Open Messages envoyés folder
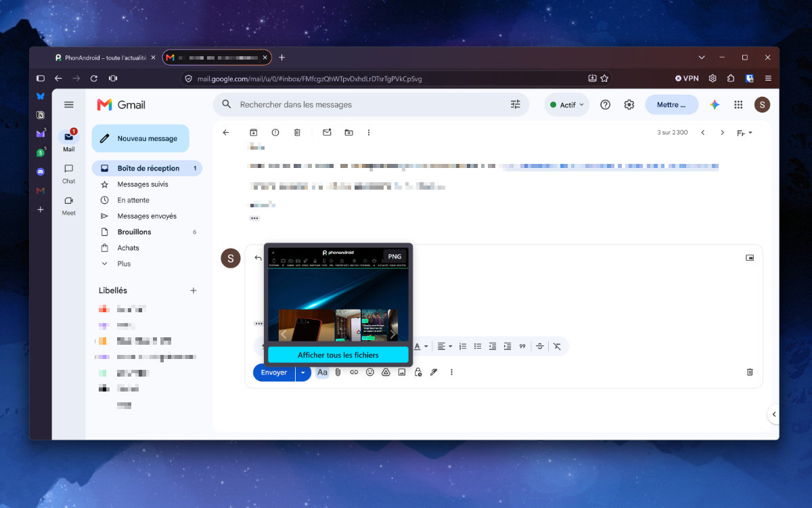Image resolution: width=812 pixels, height=508 pixels. pyautogui.click(x=147, y=216)
